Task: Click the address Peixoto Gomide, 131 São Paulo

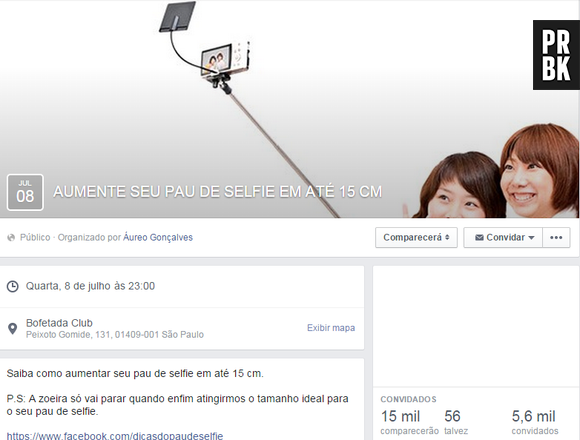Action: (115, 335)
